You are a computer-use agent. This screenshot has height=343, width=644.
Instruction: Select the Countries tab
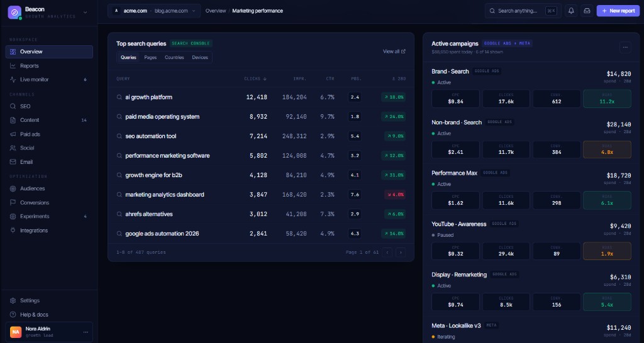pos(174,57)
